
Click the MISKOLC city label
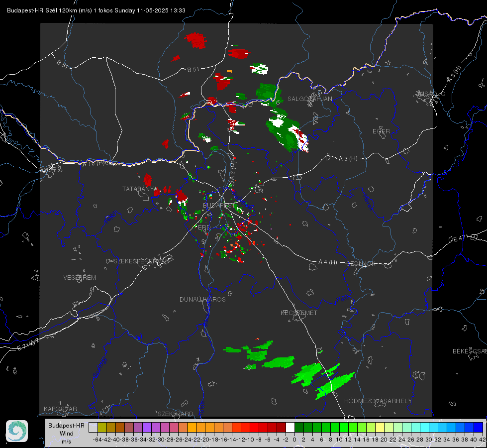click(x=431, y=94)
